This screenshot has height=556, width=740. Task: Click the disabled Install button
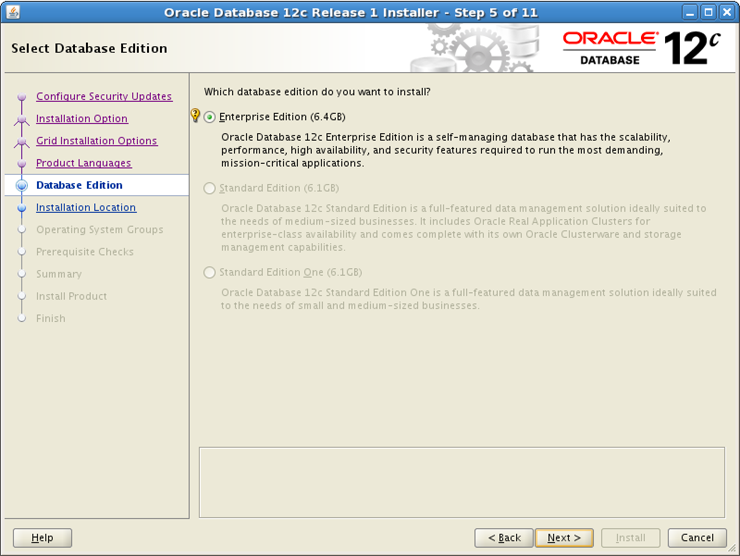point(631,538)
